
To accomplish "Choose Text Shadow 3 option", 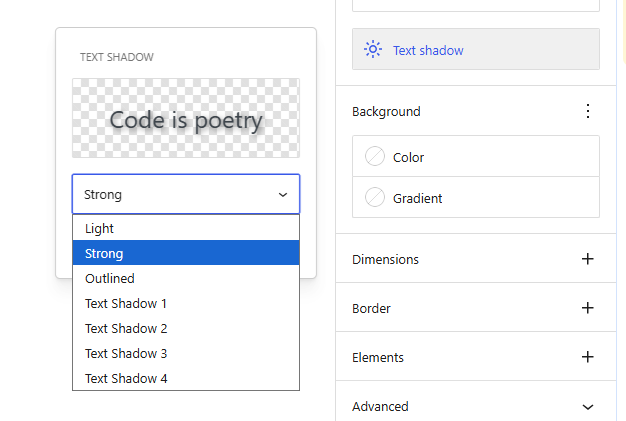I will [186, 353].
